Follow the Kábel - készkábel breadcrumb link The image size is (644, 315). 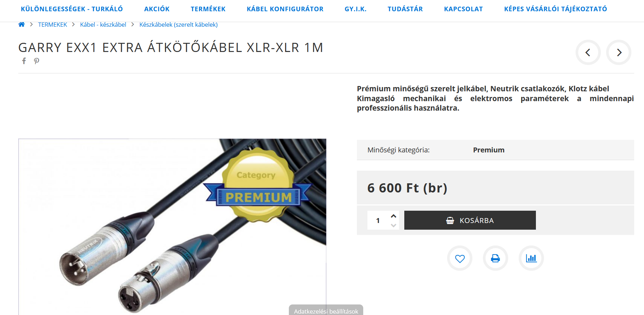point(103,25)
